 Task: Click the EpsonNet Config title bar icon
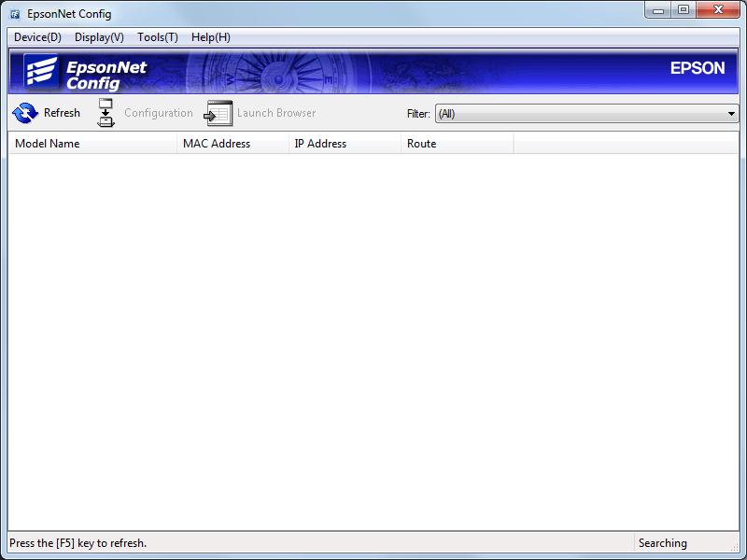coord(15,14)
